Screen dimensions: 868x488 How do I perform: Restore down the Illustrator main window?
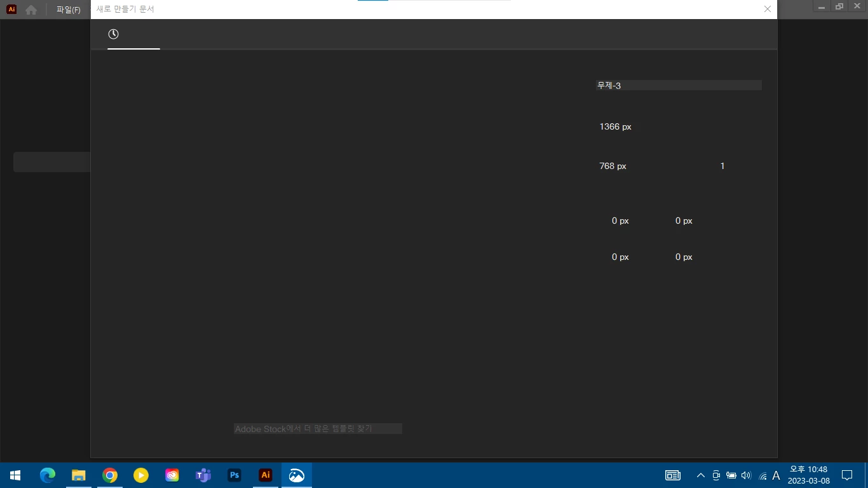840,6
